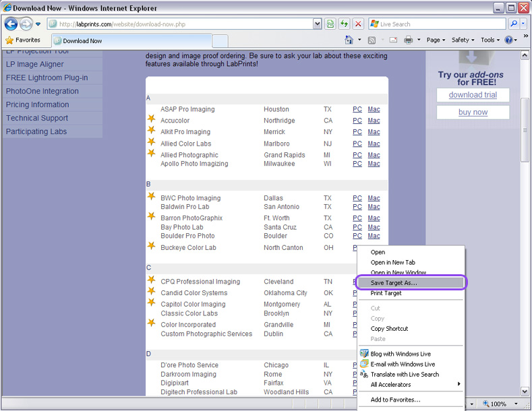Image resolution: width=532 pixels, height=411 pixels.
Task: Click PC link for Allied Color Labs
Action: coord(357,144)
